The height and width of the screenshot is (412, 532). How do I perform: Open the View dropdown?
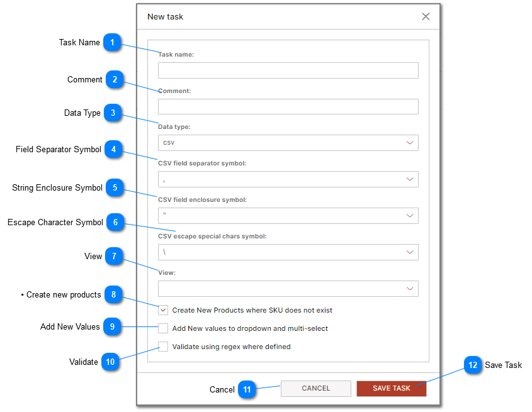288,289
